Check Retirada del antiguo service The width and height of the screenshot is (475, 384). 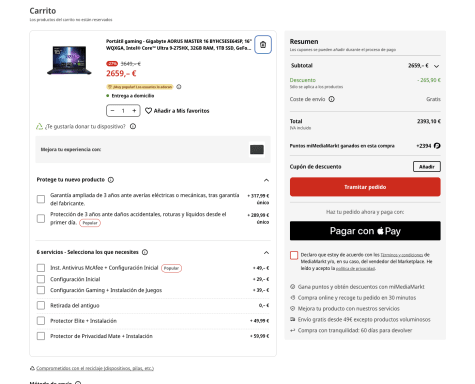pyautogui.click(x=41, y=305)
